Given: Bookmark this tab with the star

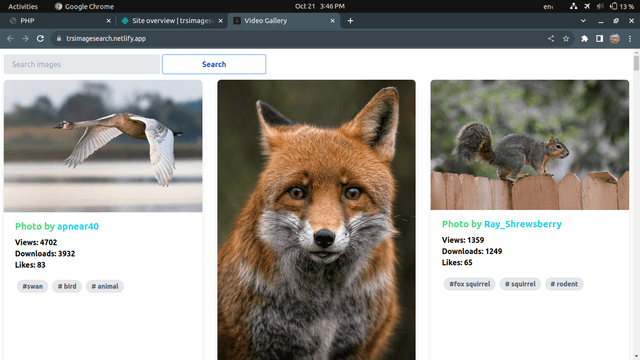Looking at the screenshot, I should coord(566,38).
